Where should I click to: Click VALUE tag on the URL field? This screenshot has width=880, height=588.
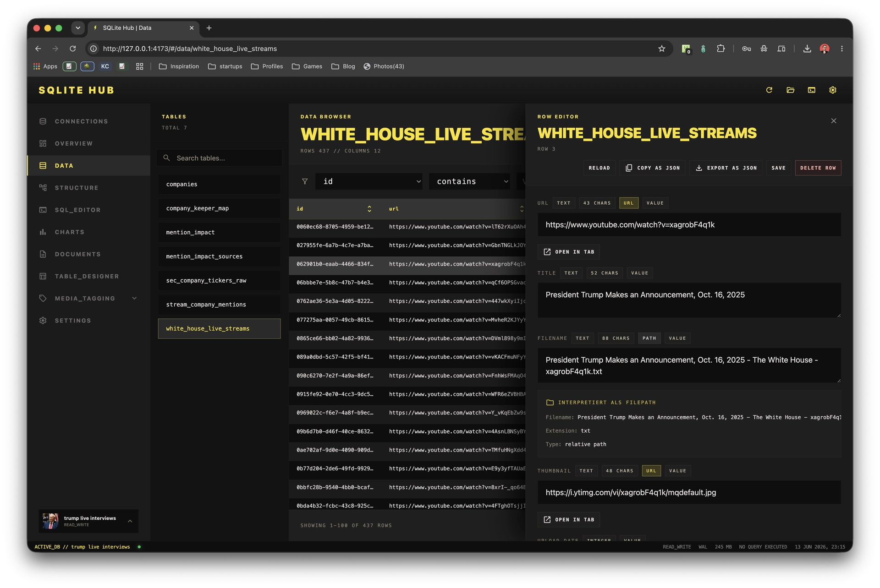(655, 203)
